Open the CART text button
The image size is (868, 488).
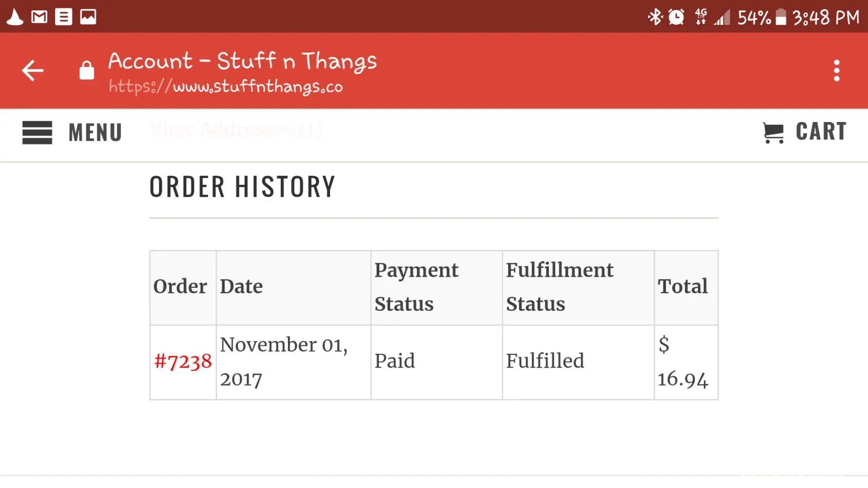821,132
